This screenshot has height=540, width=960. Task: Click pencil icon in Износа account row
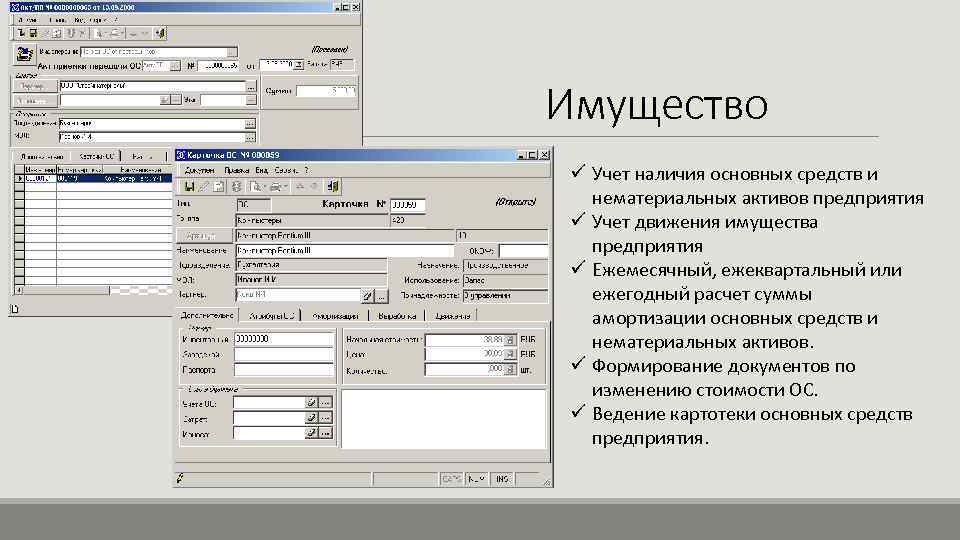coord(311,433)
